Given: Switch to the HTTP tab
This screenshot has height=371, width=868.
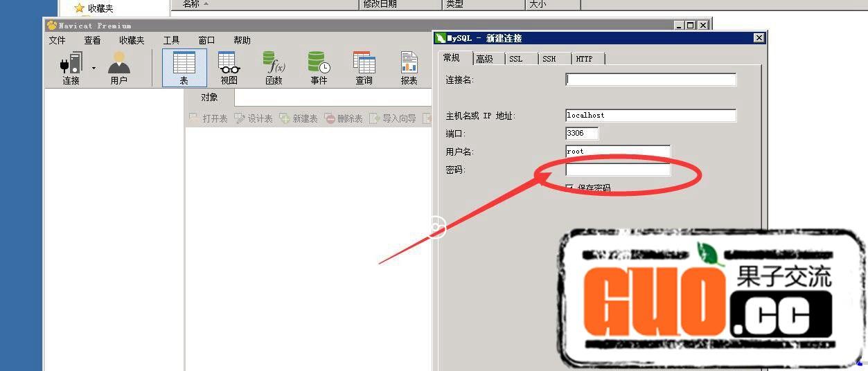Looking at the screenshot, I should coord(585,60).
